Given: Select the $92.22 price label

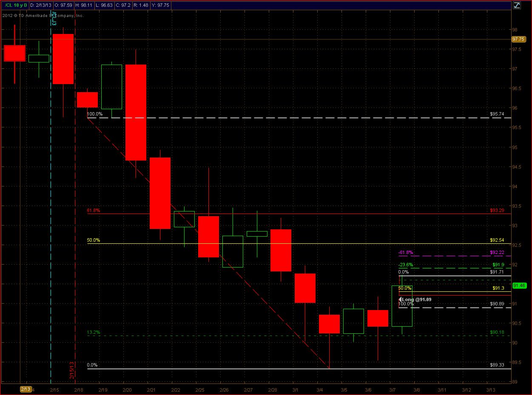Looking at the screenshot, I should pos(497,252).
